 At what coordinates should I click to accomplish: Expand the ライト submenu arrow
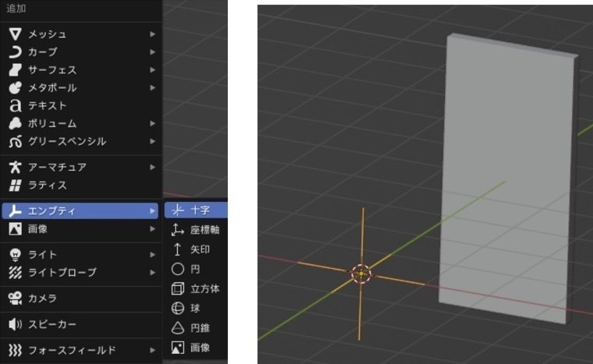(152, 254)
